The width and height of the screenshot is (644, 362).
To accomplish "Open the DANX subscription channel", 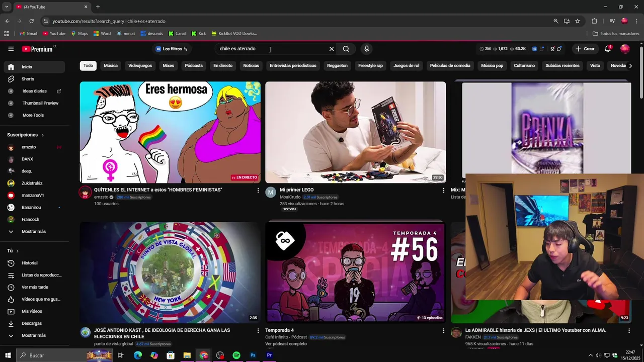I will pyautogui.click(x=34, y=159).
